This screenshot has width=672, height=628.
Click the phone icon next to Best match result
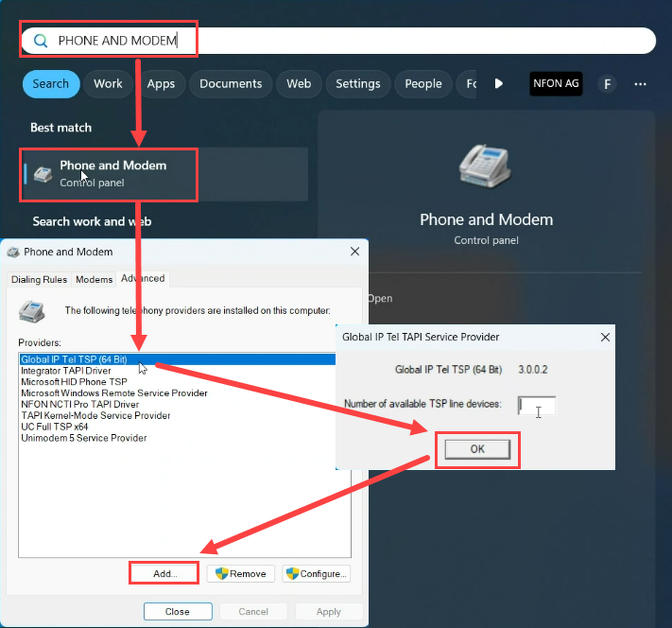tap(43, 174)
